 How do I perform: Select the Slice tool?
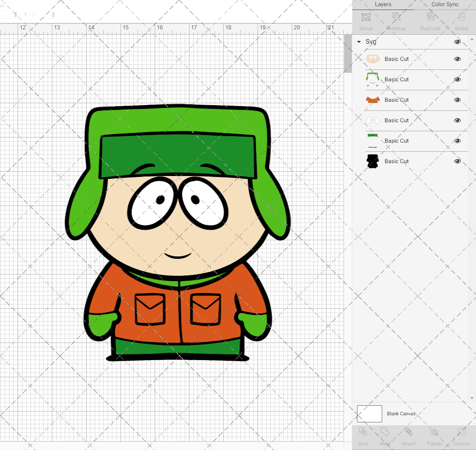(x=363, y=432)
